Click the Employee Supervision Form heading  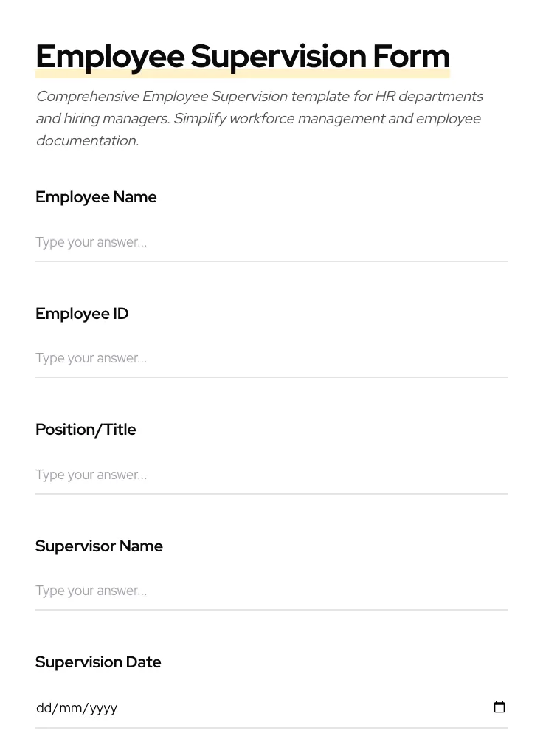(x=242, y=55)
